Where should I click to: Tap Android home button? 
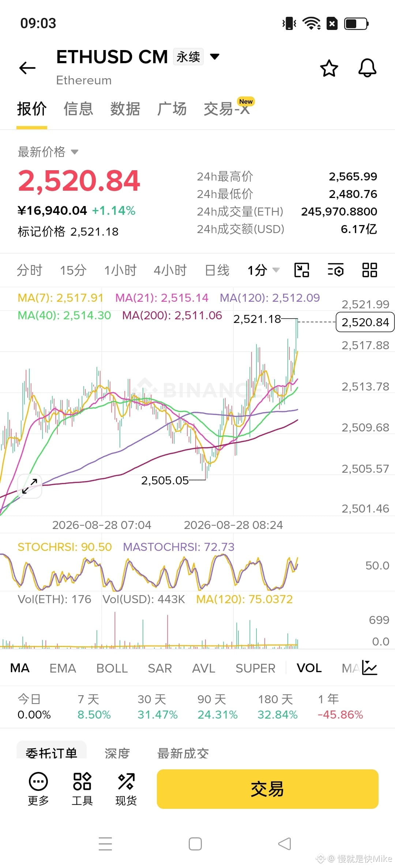coord(195,844)
